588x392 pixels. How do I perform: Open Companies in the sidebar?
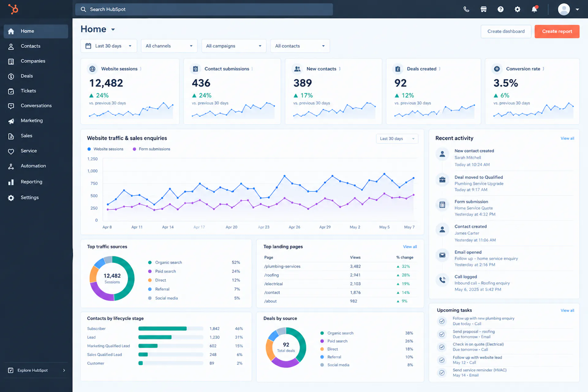[x=36, y=61]
